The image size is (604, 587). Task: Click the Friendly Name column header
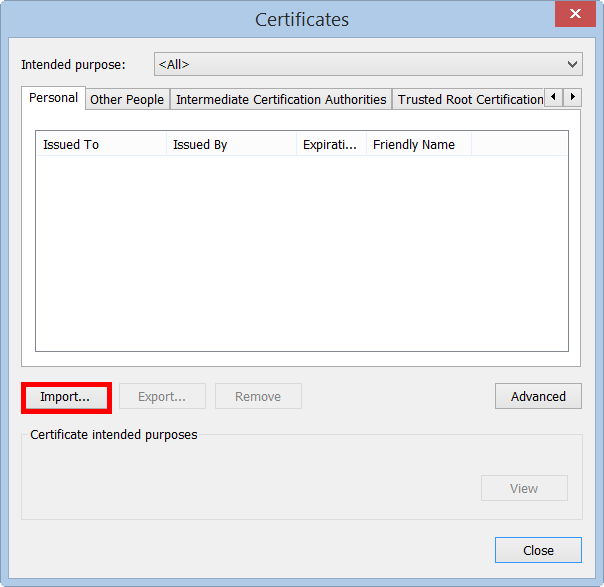[418, 145]
